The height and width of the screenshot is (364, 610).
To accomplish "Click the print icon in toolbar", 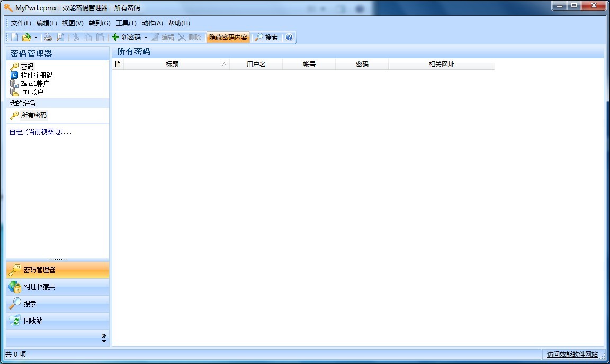I will coord(48,38).
